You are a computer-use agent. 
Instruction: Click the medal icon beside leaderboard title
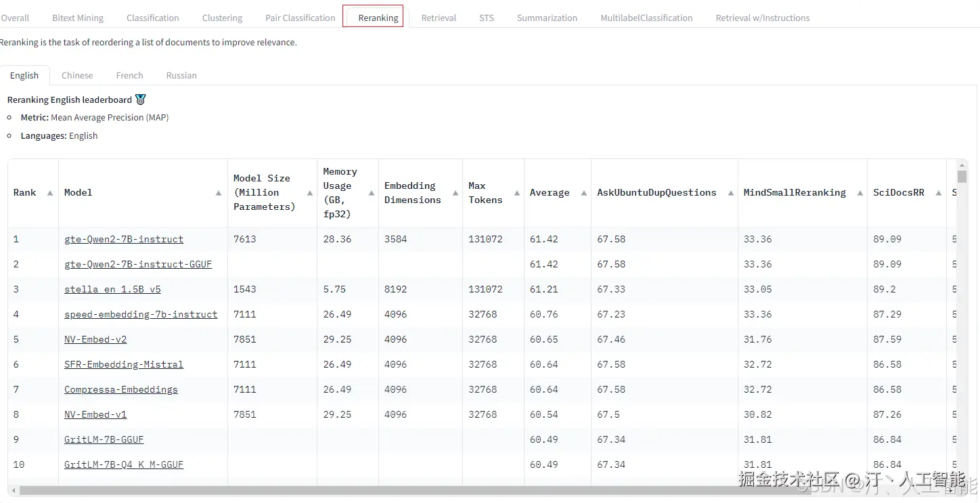(x=141, y=100)
